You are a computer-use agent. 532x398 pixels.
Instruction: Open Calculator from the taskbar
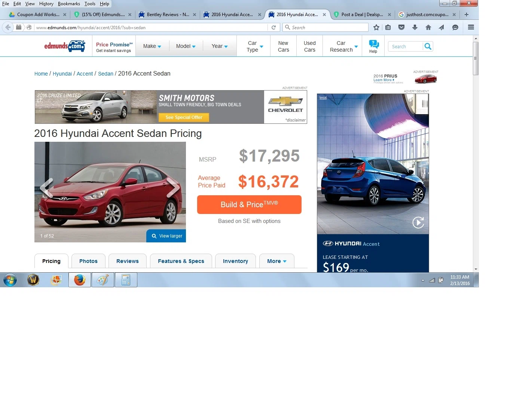click(x=126, y=280)
